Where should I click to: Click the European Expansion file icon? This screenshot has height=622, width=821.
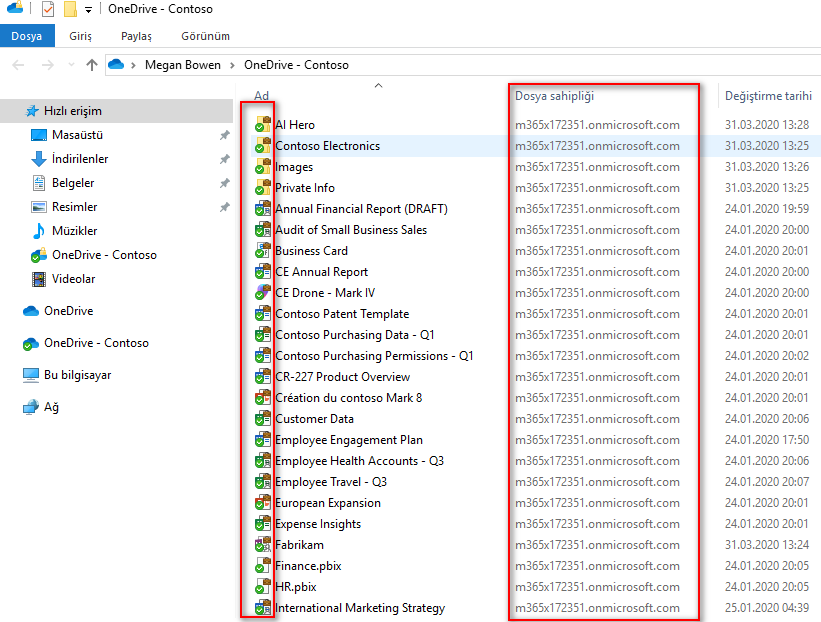pyautogui.click(x=263, y=503)
